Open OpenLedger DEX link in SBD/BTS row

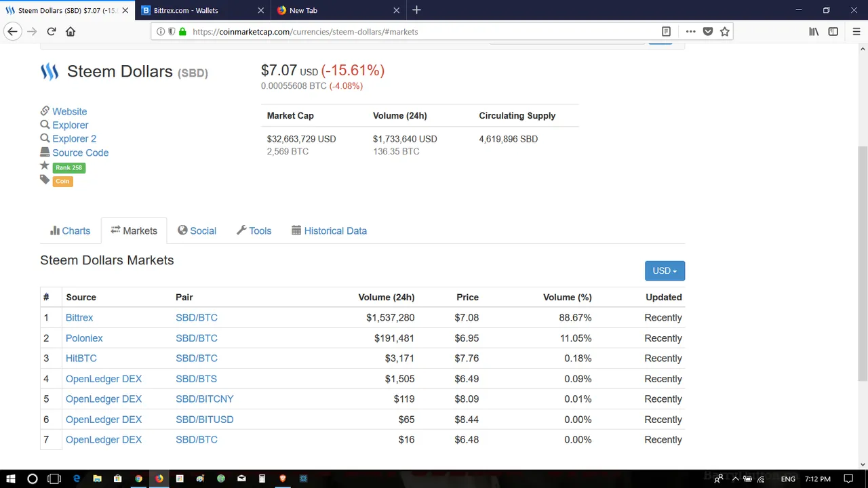point(104,378)
